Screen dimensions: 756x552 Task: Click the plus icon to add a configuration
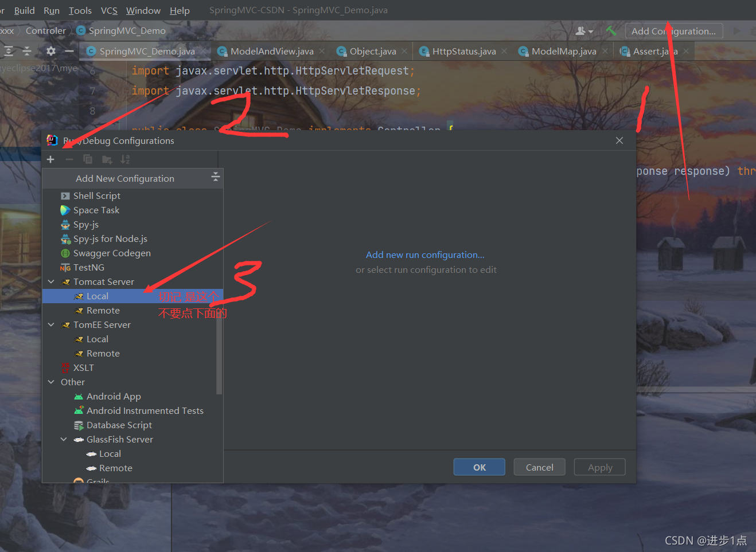50,159
